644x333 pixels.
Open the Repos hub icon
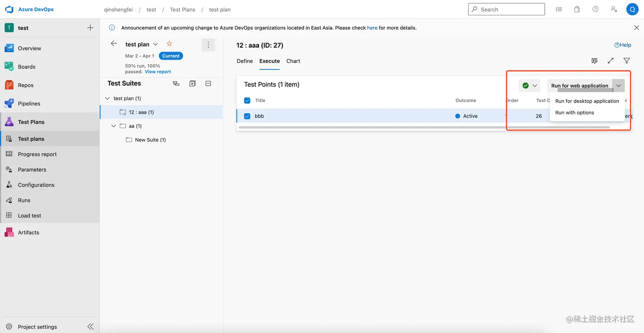tap(9, 85)
